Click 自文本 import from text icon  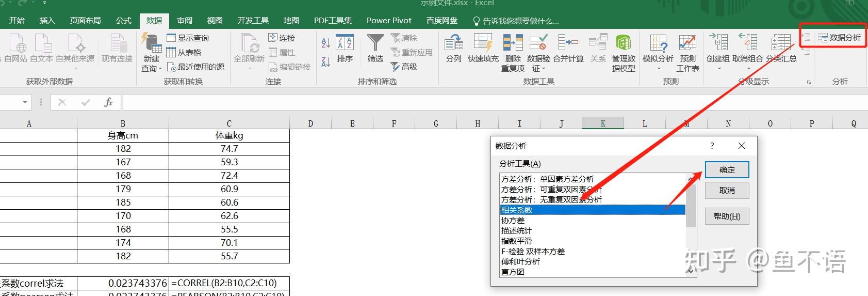[x=41, y=49]
